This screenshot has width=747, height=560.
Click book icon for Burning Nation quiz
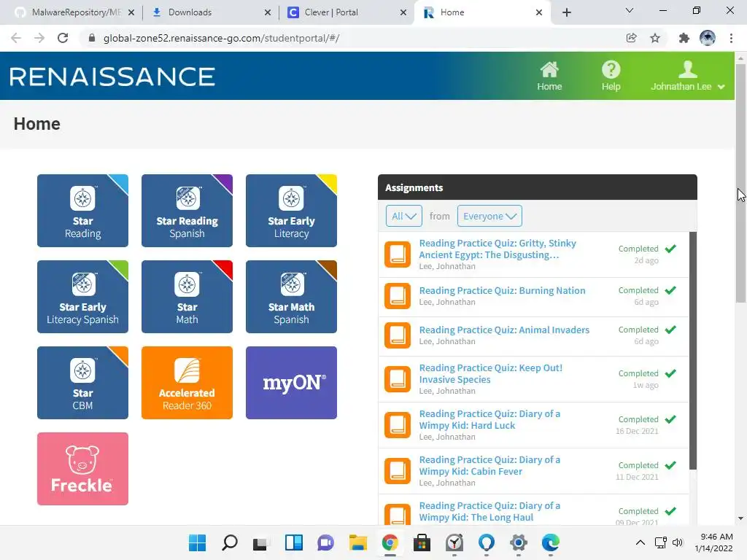398,296
